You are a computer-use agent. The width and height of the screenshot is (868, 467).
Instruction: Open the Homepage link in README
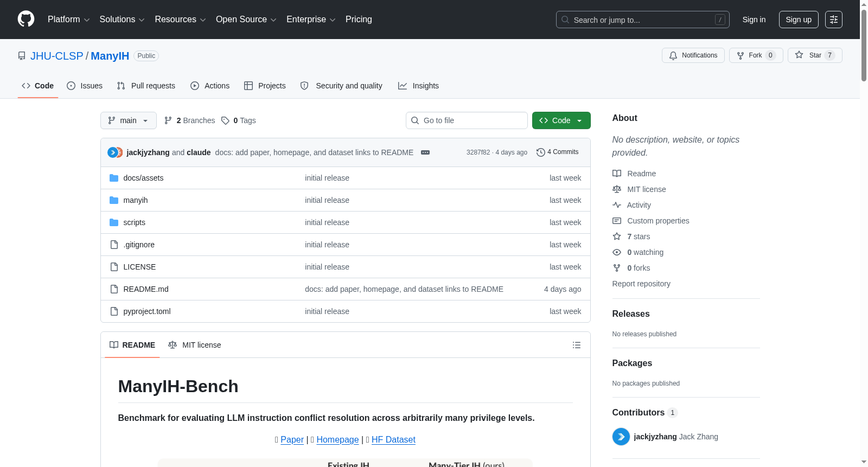click(x=337, y=439)
